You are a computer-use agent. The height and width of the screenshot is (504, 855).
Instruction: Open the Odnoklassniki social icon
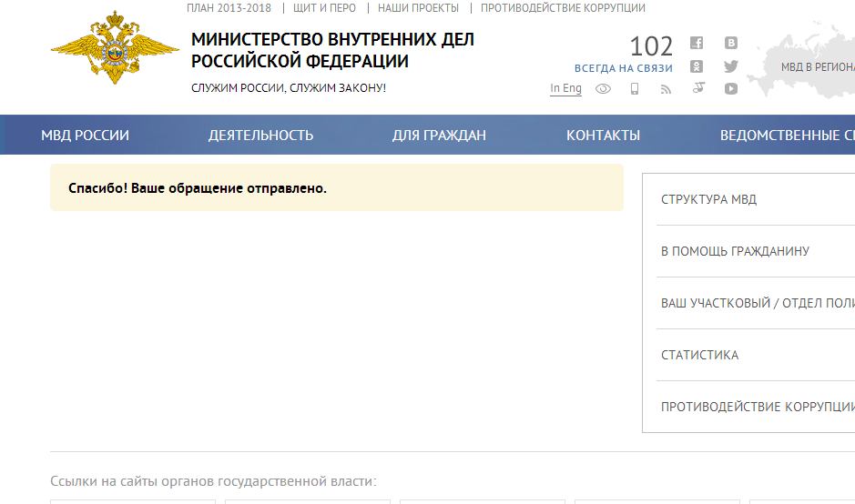[697, 66]
